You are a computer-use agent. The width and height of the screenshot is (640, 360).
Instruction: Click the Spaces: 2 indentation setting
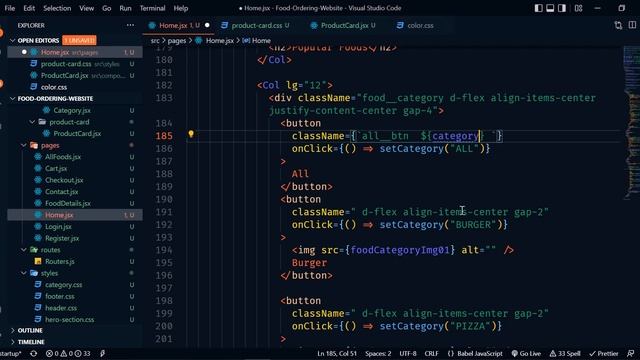(378, 353)
